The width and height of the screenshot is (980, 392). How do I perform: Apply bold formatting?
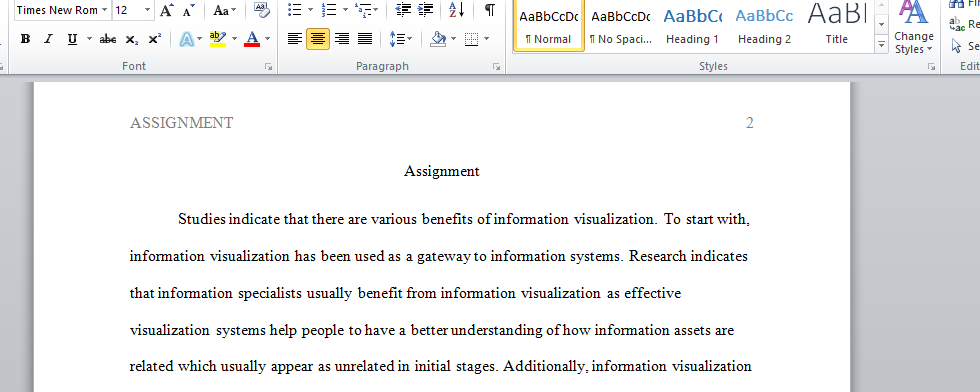(26, 39)
